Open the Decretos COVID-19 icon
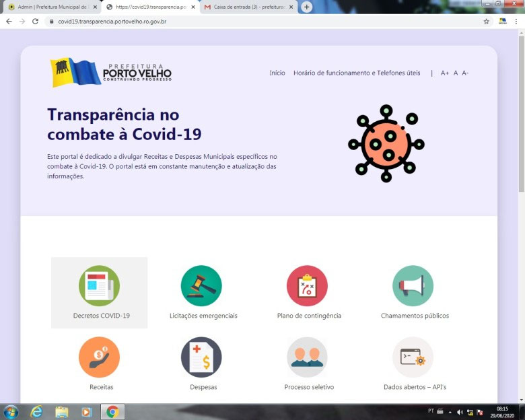This screenshot has height=420, width=525. tap(99, 286)
